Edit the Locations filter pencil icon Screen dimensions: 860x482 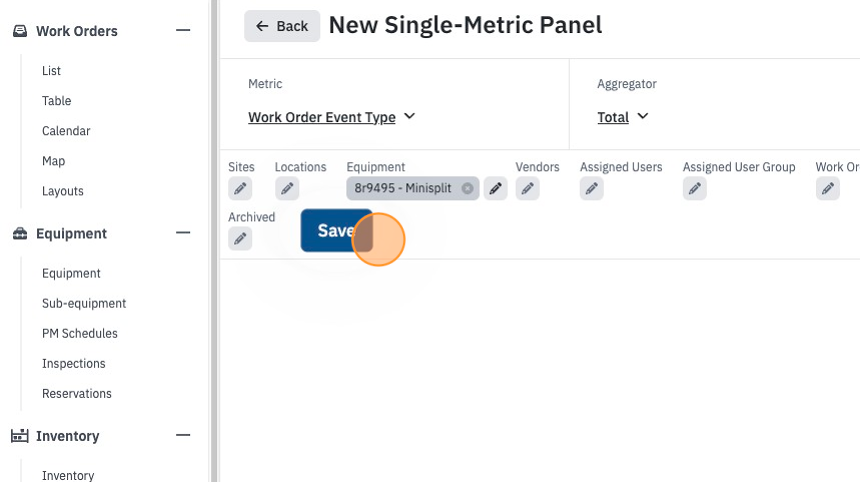[x=287, y=189]
